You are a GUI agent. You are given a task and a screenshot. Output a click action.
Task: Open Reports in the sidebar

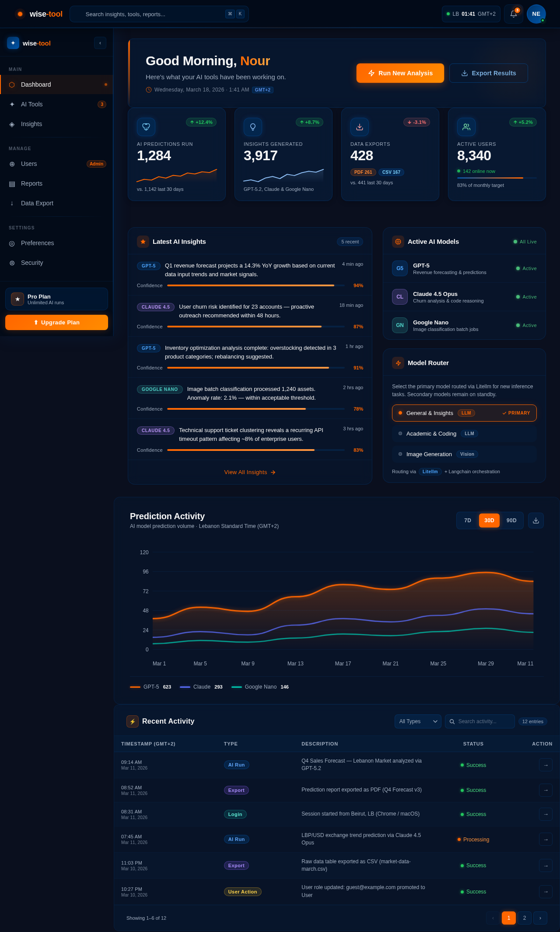pyautogui.click(x=56, y=183)
